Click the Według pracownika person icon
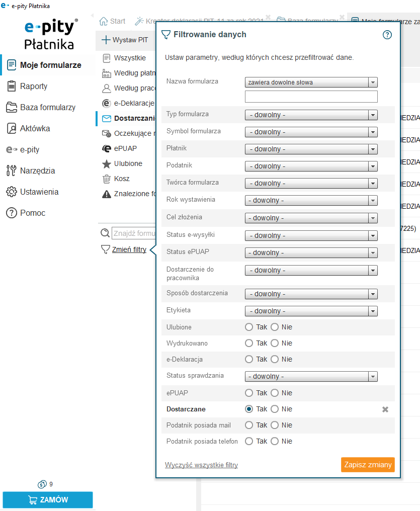Viewport: 420px width, 511px height. [x=107, y=88]
